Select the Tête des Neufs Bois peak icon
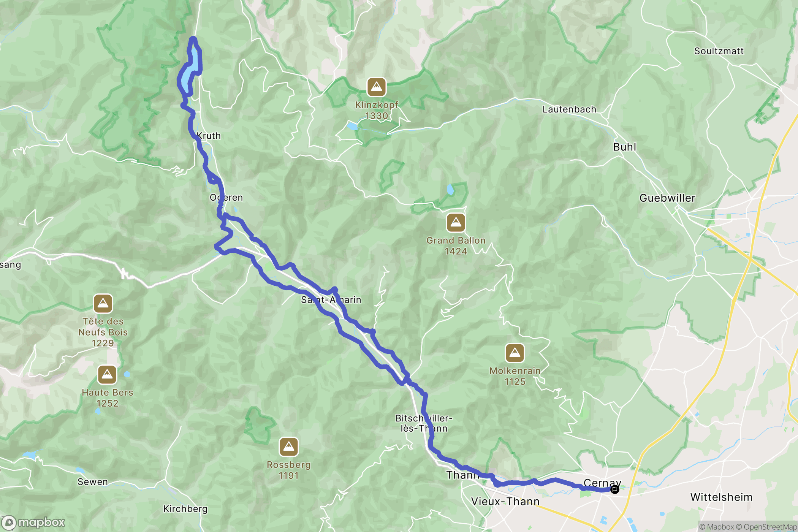This screenshot has height=532, width=798. tap(103, 304)
